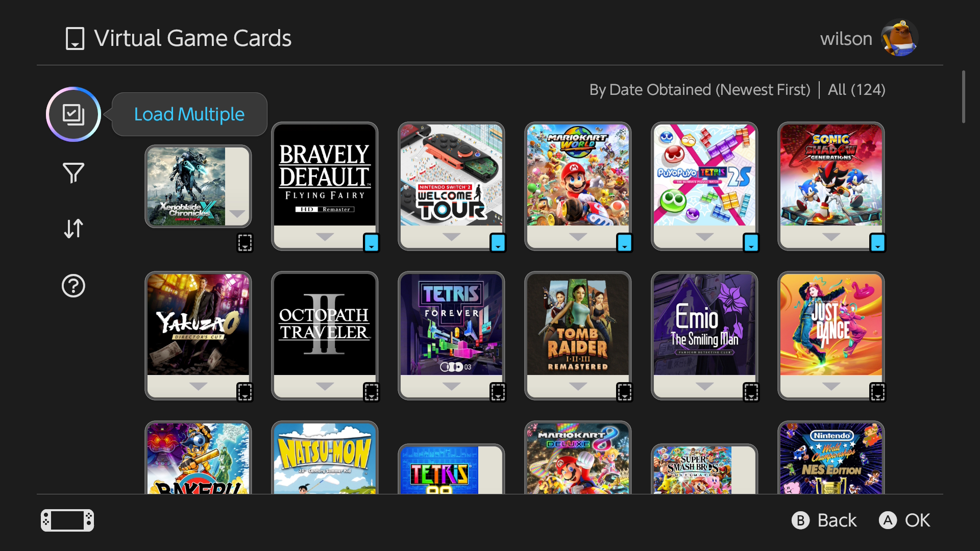Click the B Back button
Image resolution: width=980 pixels, height=551 pixels.
pos(824,520)
